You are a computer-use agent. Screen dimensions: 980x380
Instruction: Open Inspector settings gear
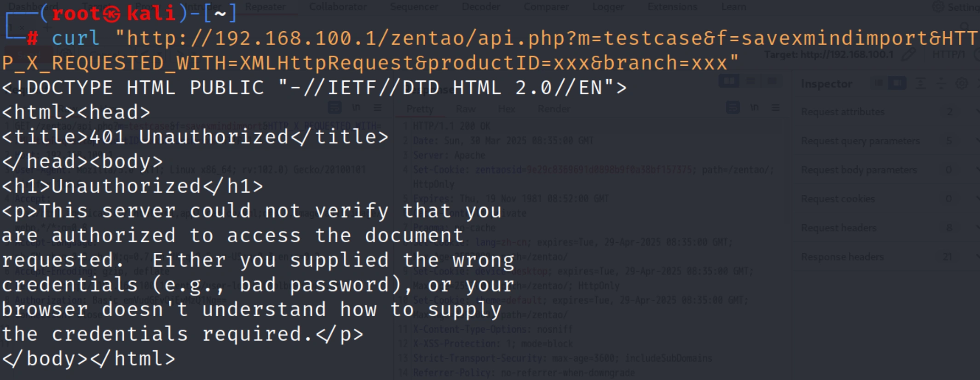coord(962,84)
